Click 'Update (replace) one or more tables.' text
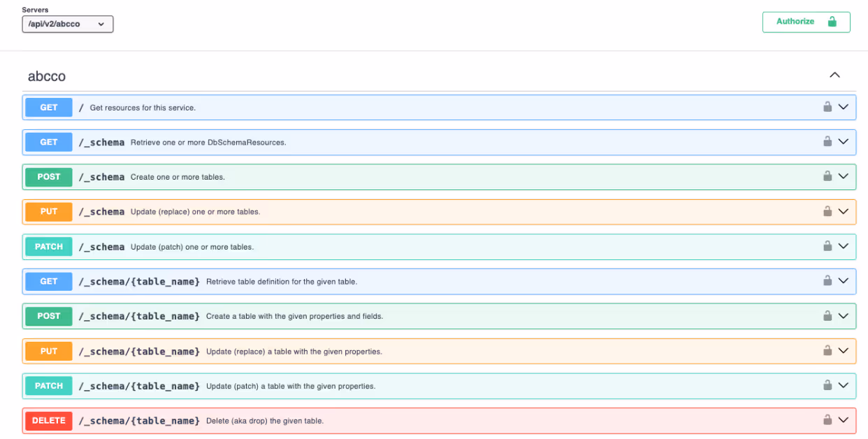Viewport: 868px width, 439px height. tap(195, 212)
